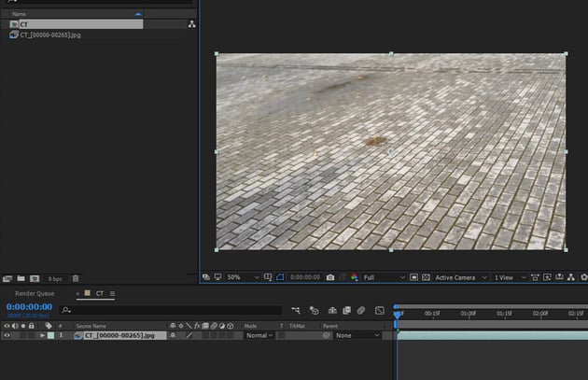
Task: Click the Region of Interest icon
Action: (x=414, y=277)
